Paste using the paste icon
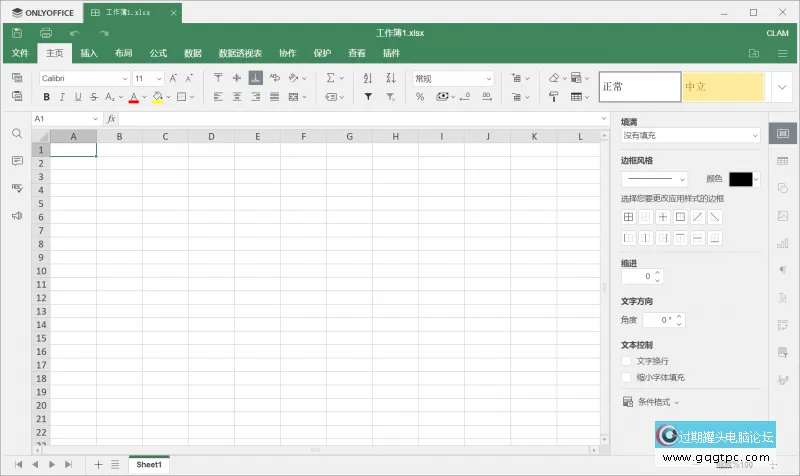This screenshot has height=476, width=800. pyautogui.click(x=17, y=96)
